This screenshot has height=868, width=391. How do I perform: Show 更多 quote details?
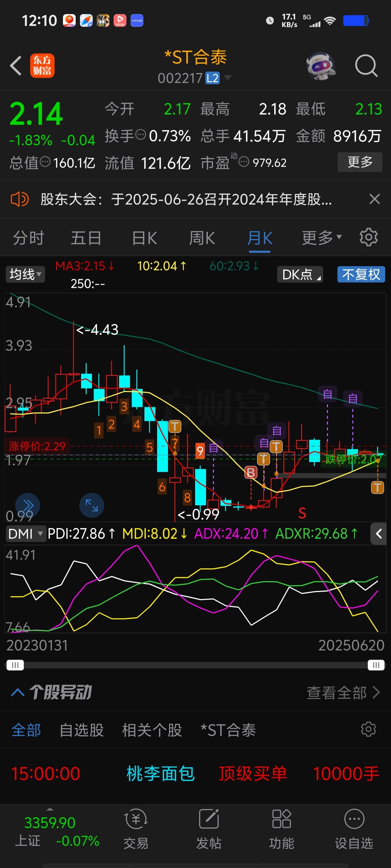(360, 162)
